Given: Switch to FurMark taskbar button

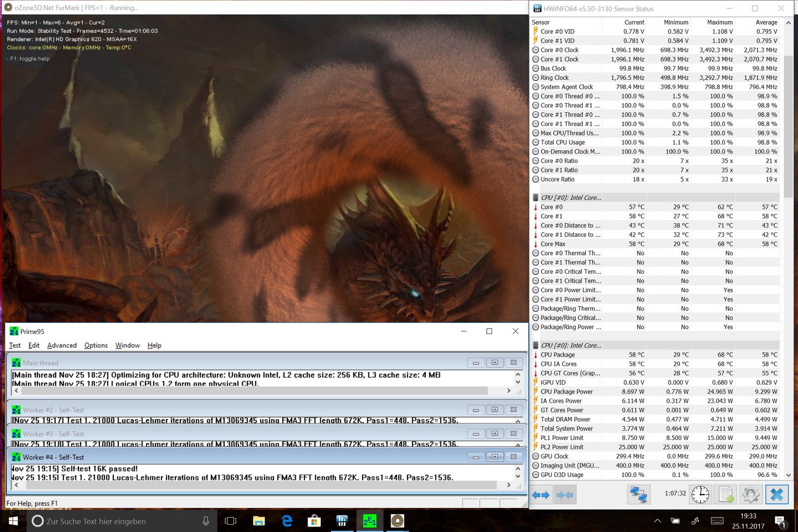Looking at the screenshot, I should pyautogui.click(x=398, y=521).
